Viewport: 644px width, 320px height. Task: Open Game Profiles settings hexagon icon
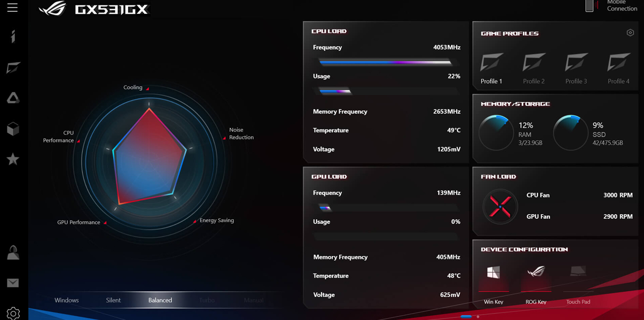[630, 33]
